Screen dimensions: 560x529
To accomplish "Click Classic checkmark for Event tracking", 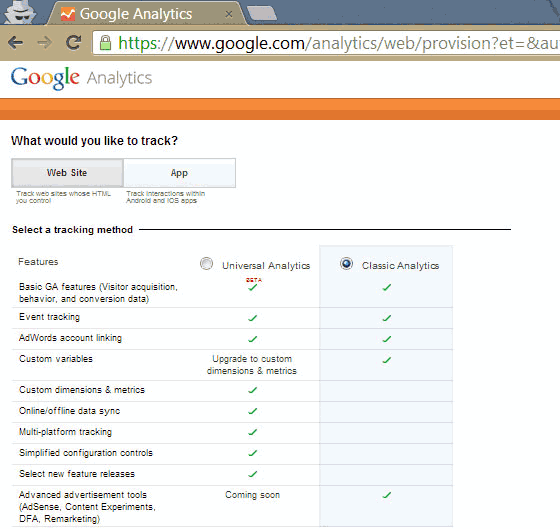I will click(386, 318).
